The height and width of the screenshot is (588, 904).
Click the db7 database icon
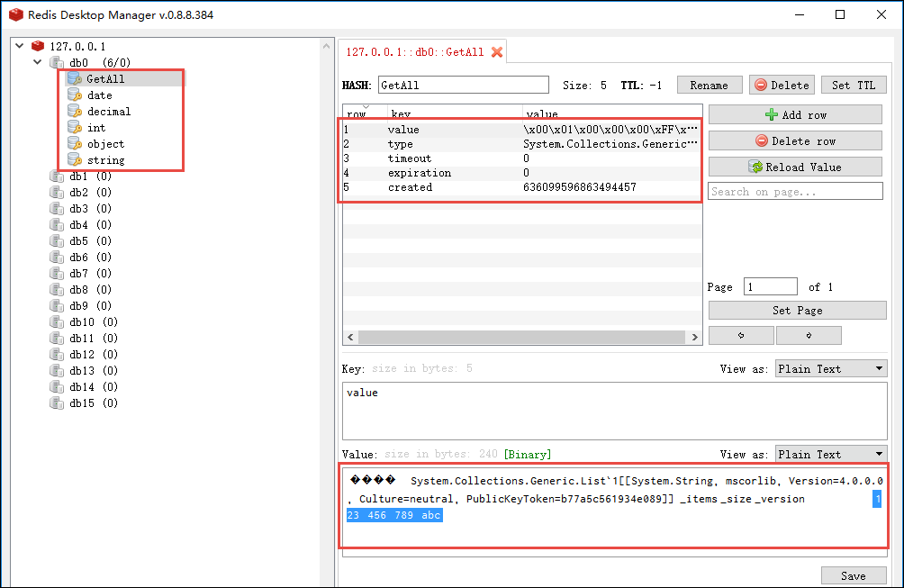coord(57,273)
